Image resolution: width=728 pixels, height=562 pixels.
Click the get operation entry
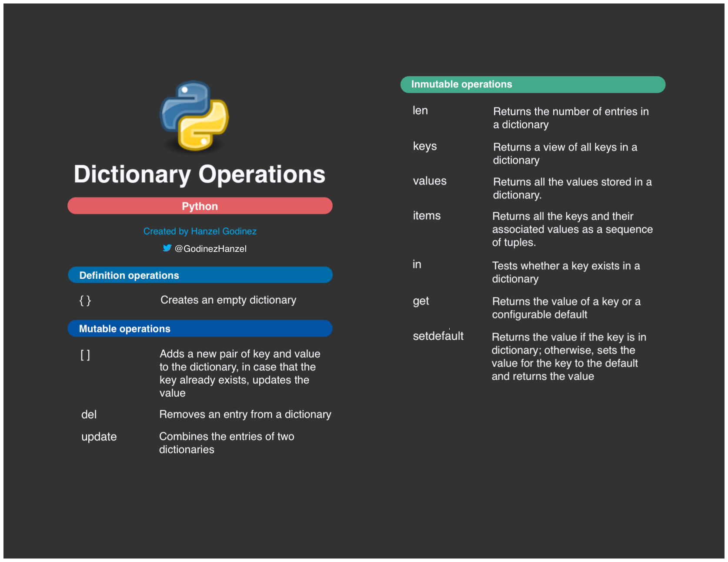(x=421, y=301)
